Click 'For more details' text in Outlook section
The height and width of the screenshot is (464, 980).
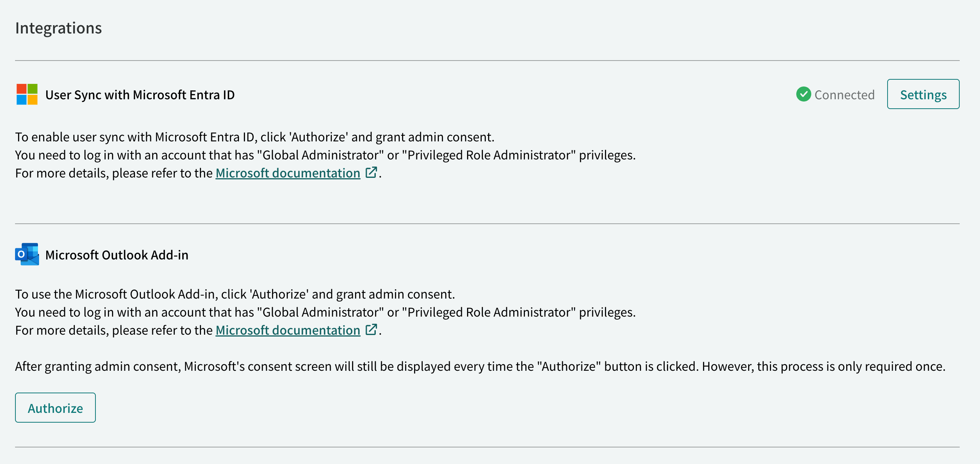pos(114,331)
